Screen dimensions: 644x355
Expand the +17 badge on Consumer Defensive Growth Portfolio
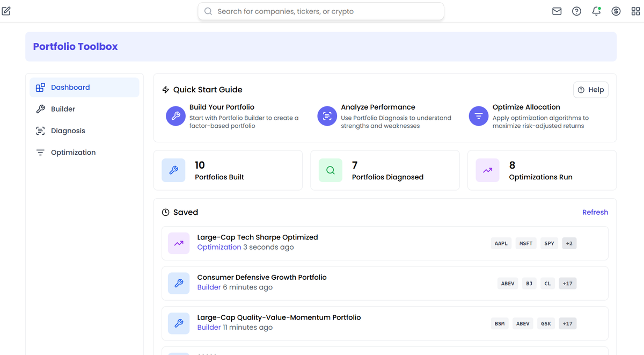tap(567, 283)
